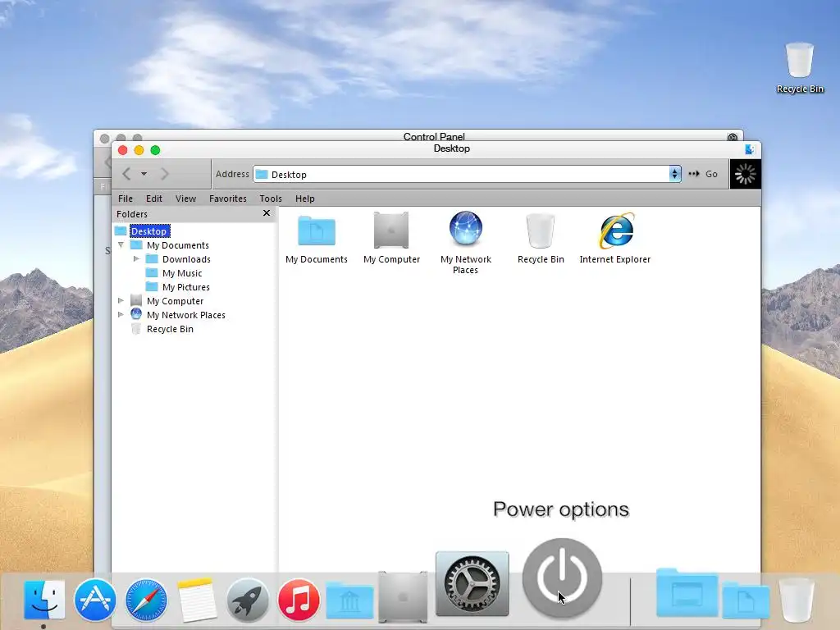Open the Favorites menu
Screen dimensions: 840x630
click(x=228, y=199)
